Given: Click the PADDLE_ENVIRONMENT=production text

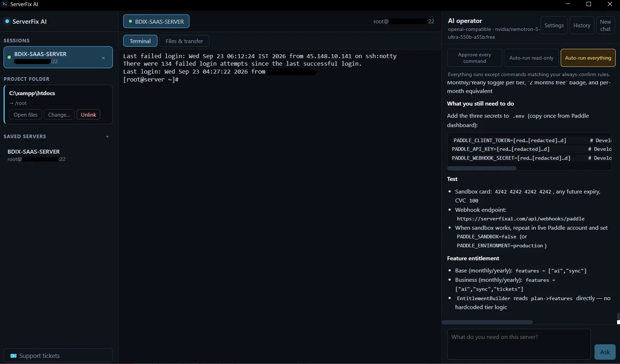Looking at the screenshot, I should tap(500, 246).
